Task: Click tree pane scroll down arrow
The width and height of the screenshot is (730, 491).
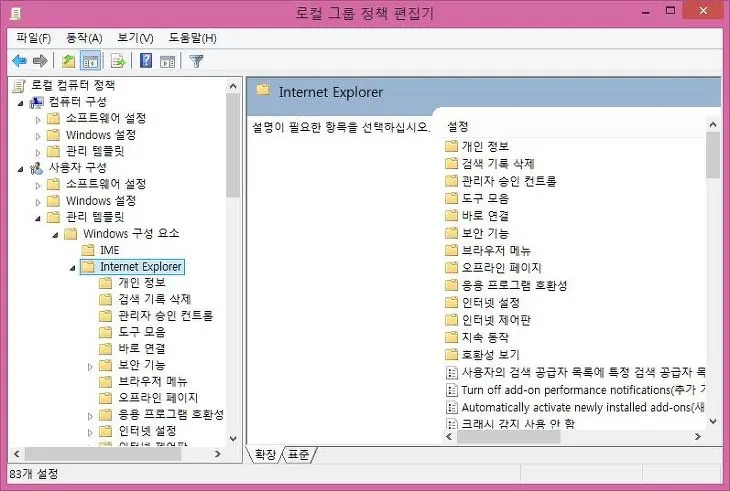Action: pos(233,438)
